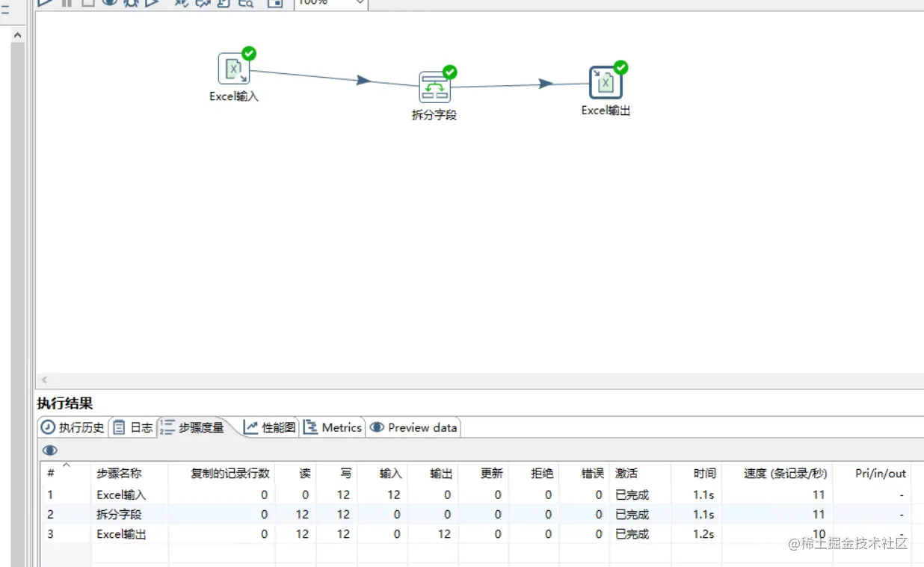This screenshot has width=924, height=567.
Task: Click 已完成 status in the Excel输出 row
Action: (632, 534)
